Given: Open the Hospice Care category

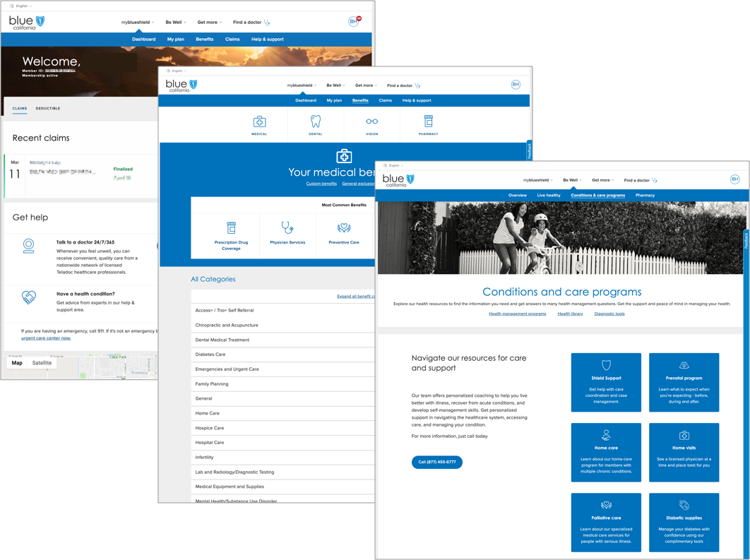Looking at the screenshot, I should 282,428.
